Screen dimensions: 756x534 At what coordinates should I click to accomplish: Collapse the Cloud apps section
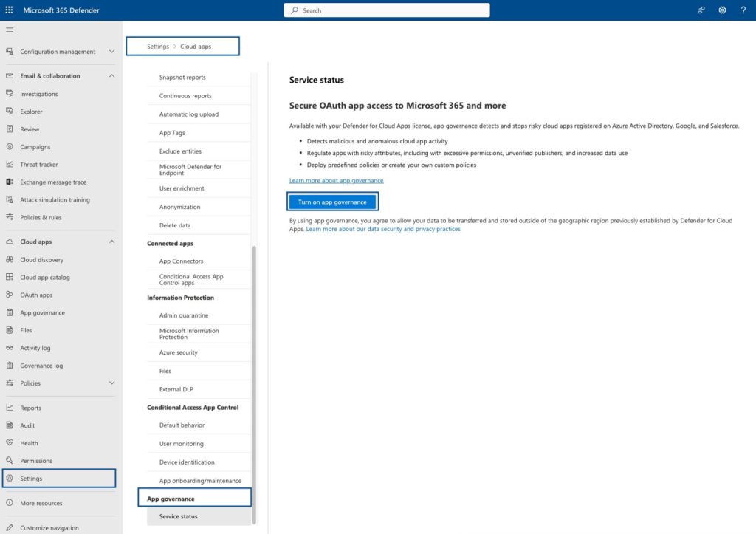pyautogui.click(x=111, y=242)
